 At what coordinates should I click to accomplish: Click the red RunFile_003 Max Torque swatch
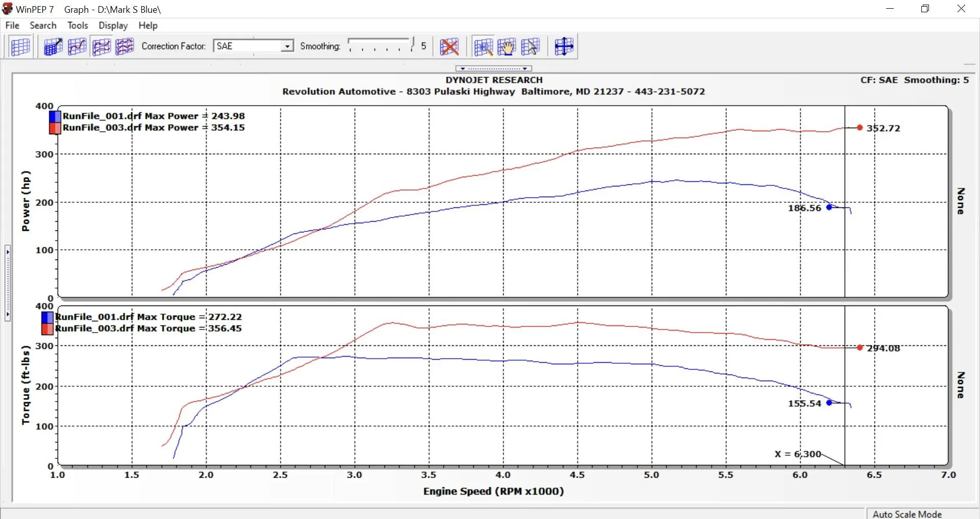[47, 329]
